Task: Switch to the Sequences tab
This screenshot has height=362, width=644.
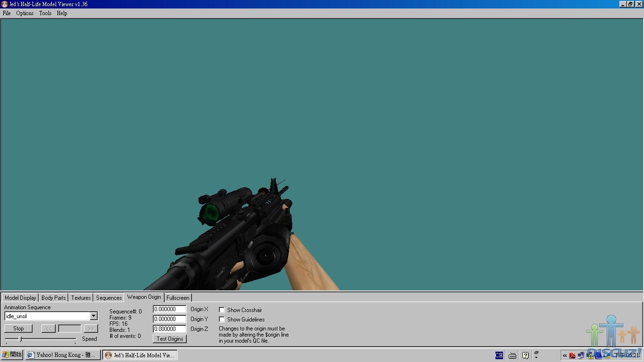Action: [109, 298]
